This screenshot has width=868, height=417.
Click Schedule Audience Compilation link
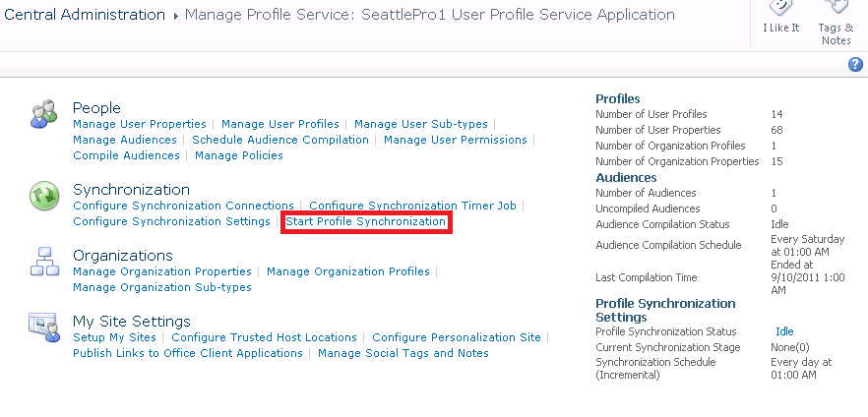280,140
